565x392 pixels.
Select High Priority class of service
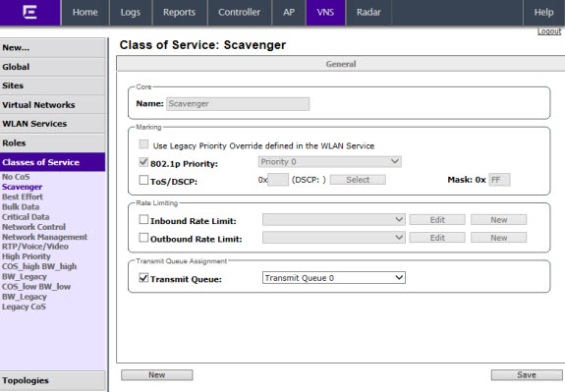27,256
